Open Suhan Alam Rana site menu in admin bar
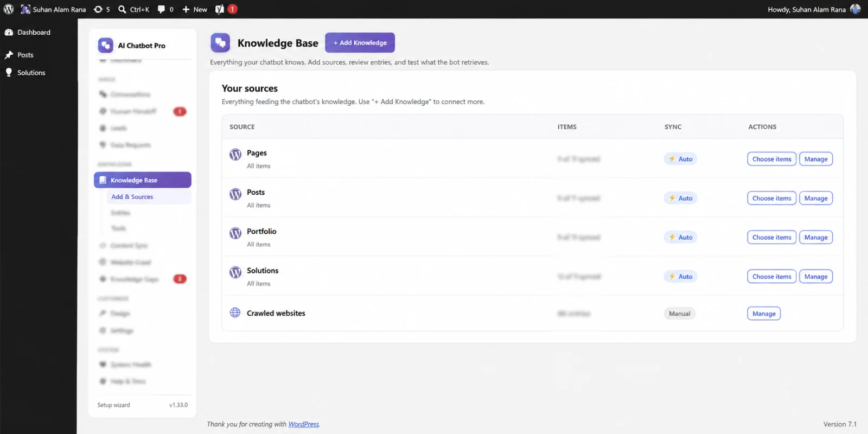This screenshot has width=868, height=434. coord(53,9)
